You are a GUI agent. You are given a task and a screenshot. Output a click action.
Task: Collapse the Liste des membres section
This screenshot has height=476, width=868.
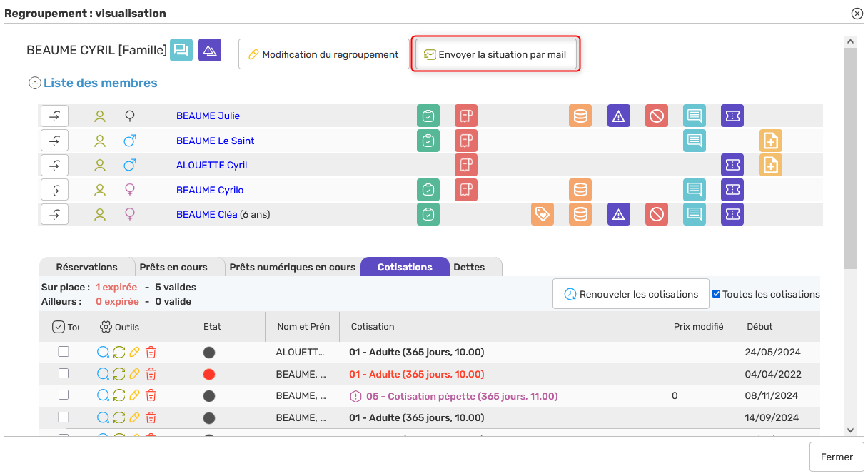(34, 82)
